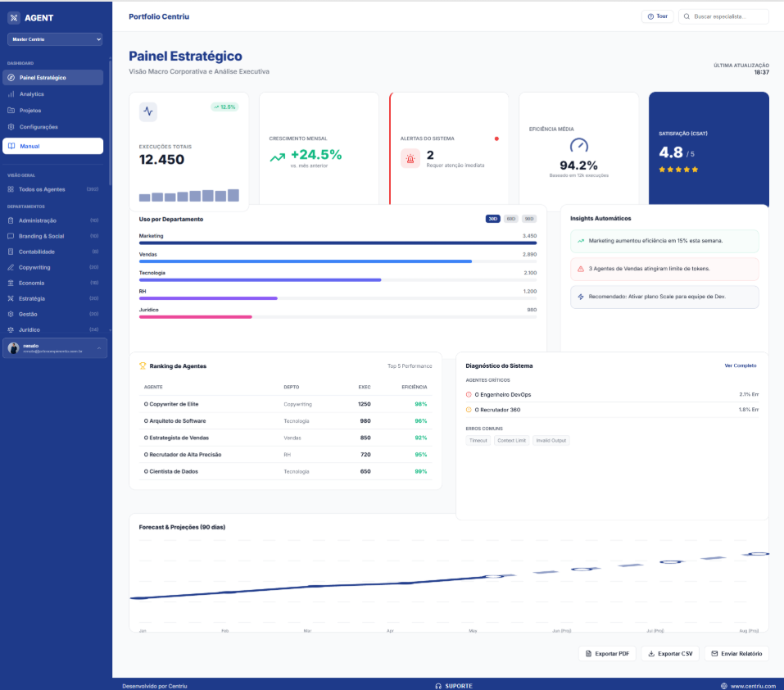Click the Analytics bar chart icon

tap(11, 94)
